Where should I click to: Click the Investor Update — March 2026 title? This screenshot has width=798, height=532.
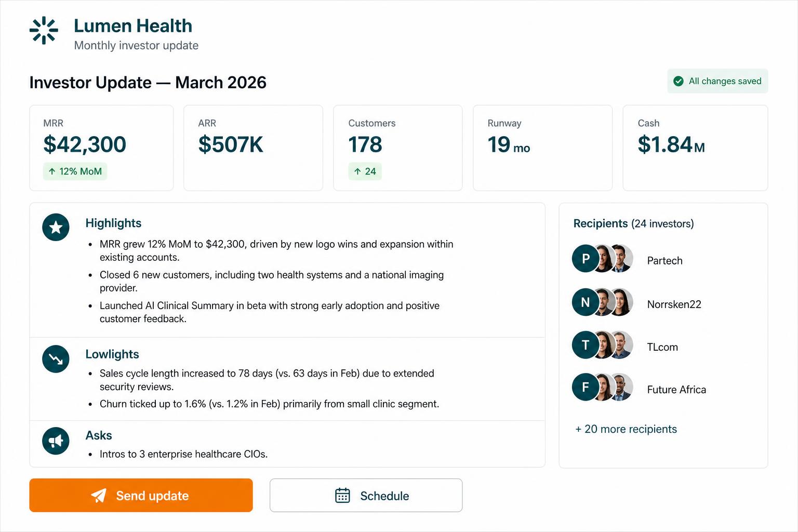coord(148,83)
